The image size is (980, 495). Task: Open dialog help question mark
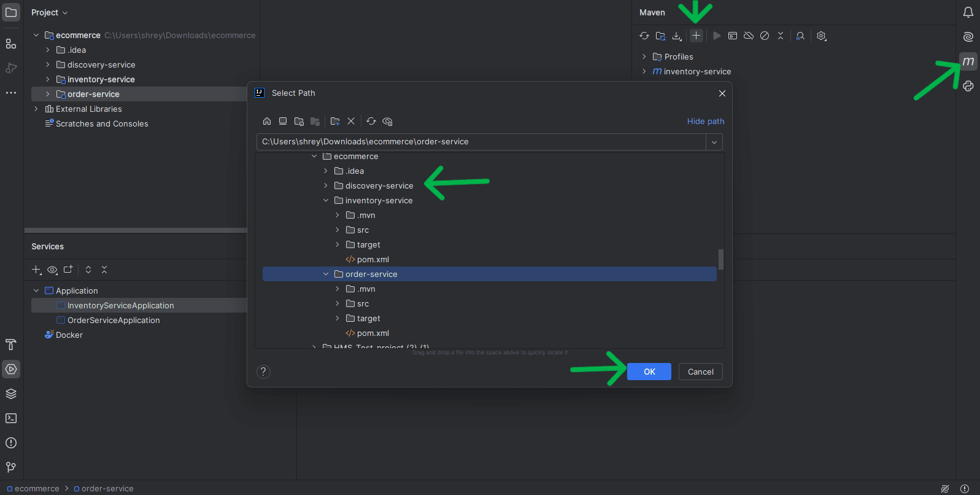point(263,372)
